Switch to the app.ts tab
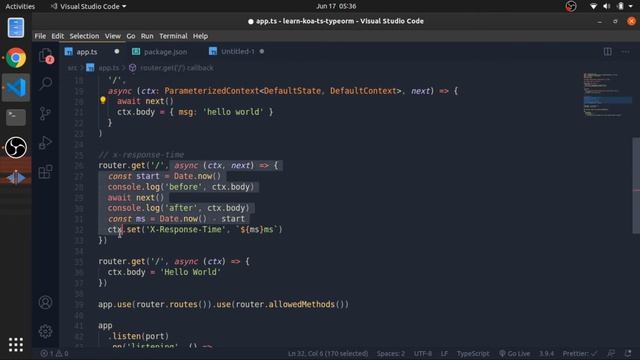The image size is (640, 360). click(87, 51)
